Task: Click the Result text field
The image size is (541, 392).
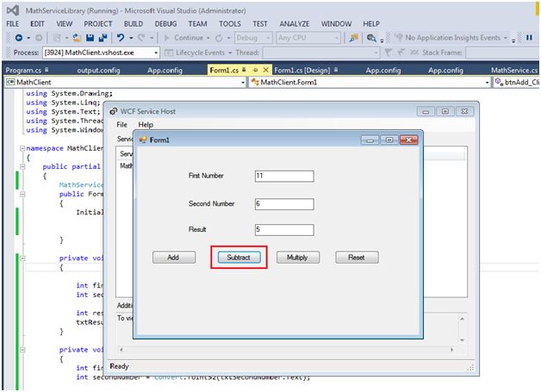Action: [284, 230]
